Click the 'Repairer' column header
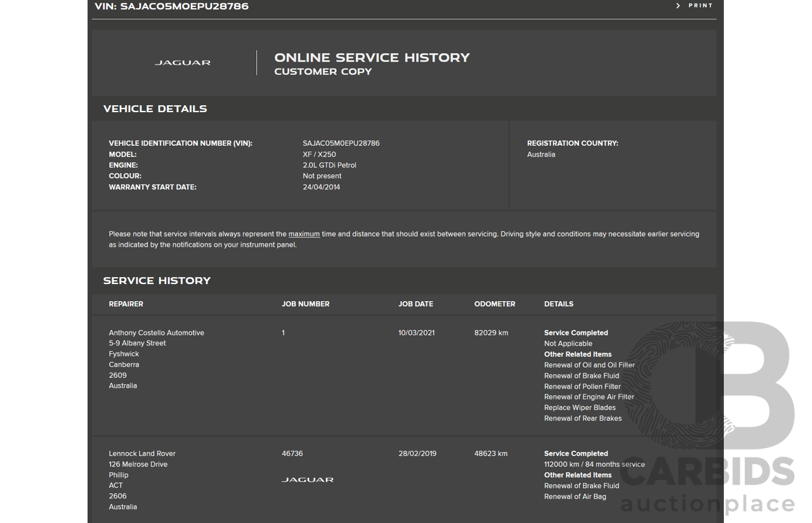 click(126, 304)
